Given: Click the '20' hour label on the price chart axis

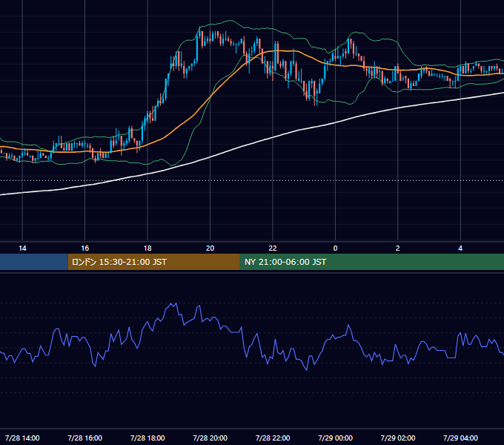Looking at the screenshot, I should click(210, 248).
